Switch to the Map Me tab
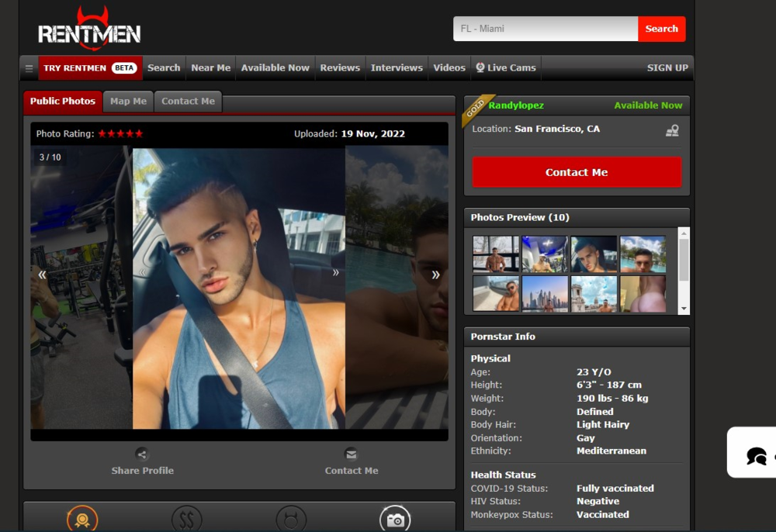776x532 pixels. [x=128, y=102]
